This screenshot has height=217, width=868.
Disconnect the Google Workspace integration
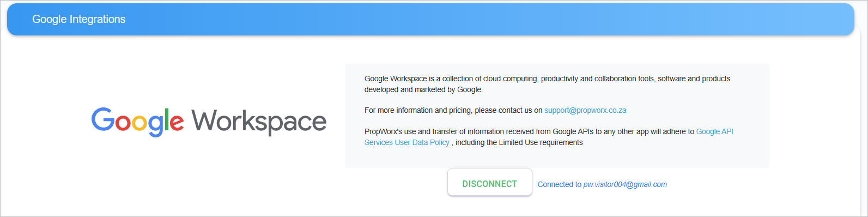(x=489, y=184)
